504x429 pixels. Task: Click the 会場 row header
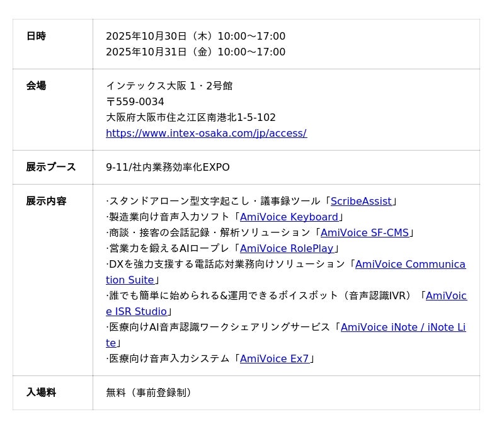[36, 86]
